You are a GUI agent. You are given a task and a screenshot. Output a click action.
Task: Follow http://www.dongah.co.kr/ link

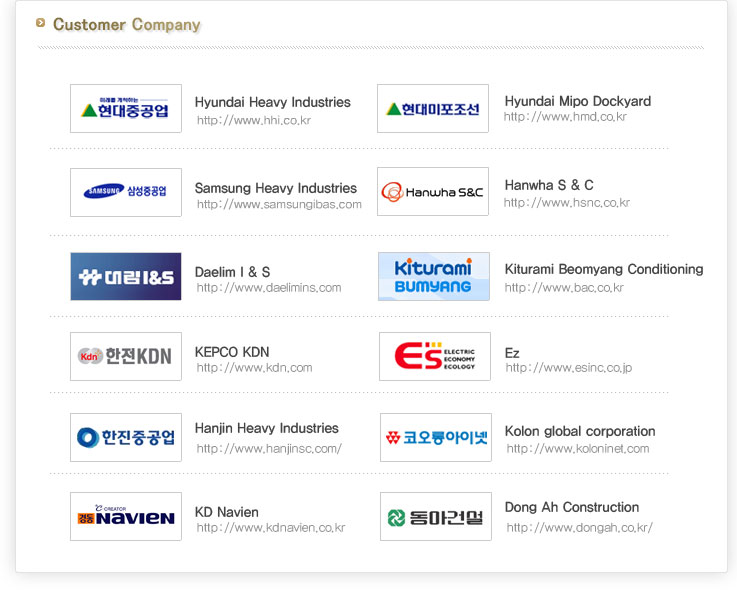coord(580,528)
